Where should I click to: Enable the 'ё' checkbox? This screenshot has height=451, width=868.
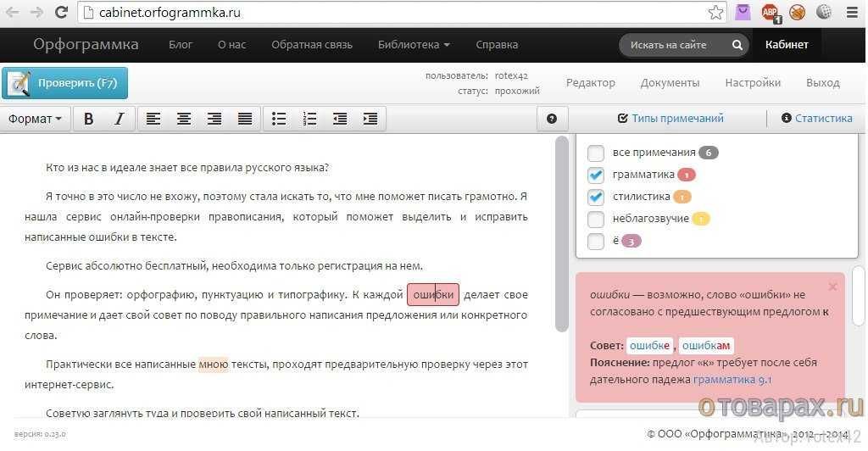click(x=596, y=241)
